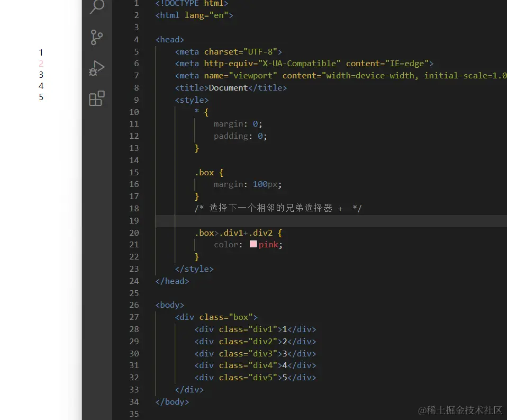
Task: Click the opening body tag
Action: [x=170, y=305]
